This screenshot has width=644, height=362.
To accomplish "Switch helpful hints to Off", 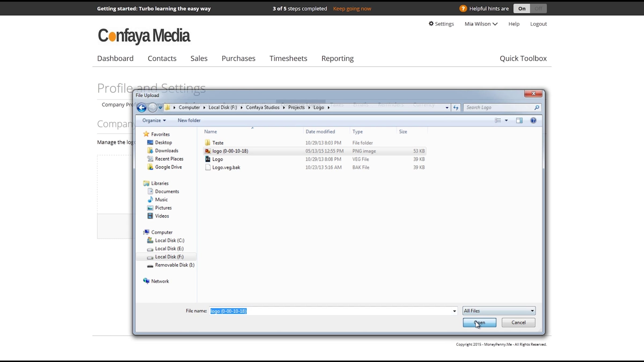I will click(538, 9).
